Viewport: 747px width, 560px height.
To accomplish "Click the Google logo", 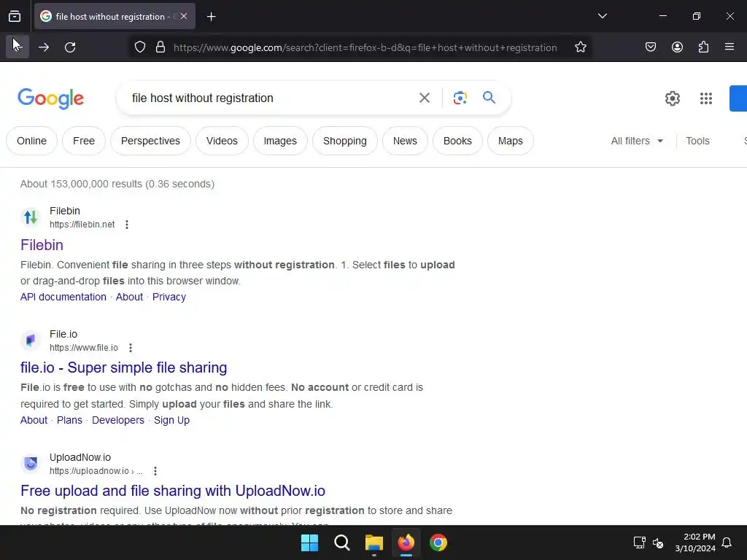I will tap(50, 98).
